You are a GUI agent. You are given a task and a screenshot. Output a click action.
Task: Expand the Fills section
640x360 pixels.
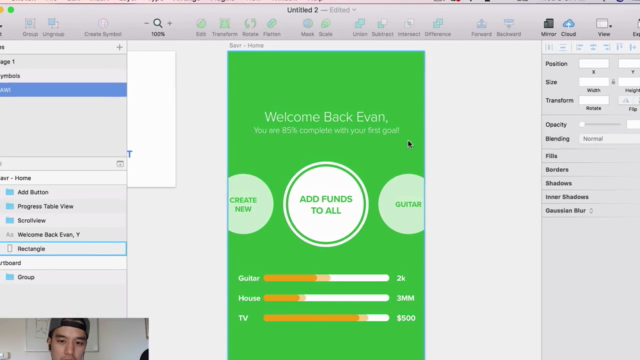[551, 156]
